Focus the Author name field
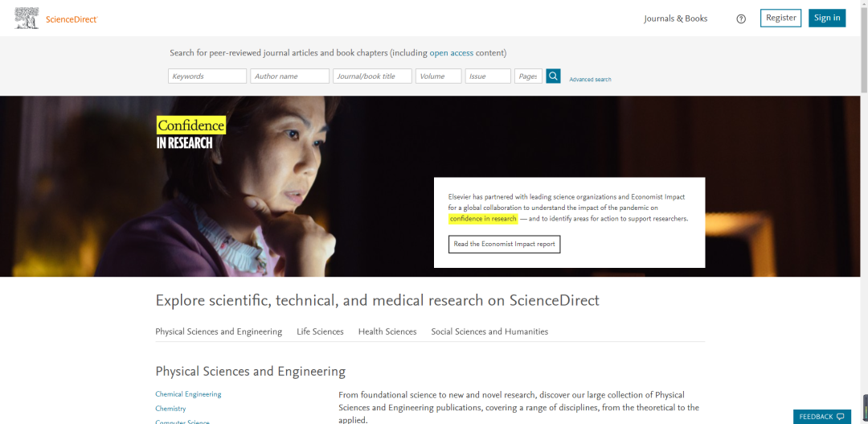 [289, 76]
